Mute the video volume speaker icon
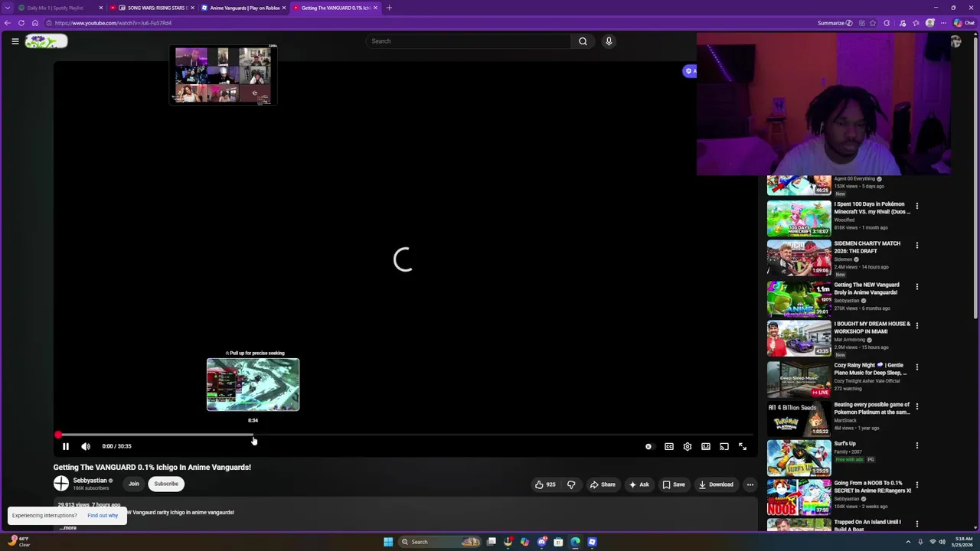 86,446
